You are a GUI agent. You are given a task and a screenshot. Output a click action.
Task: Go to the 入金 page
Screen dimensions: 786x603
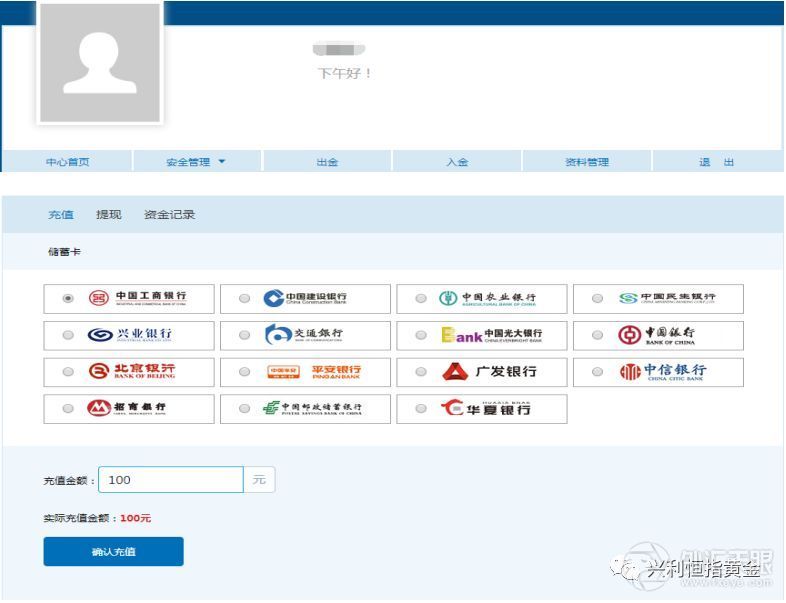point(457,162)
